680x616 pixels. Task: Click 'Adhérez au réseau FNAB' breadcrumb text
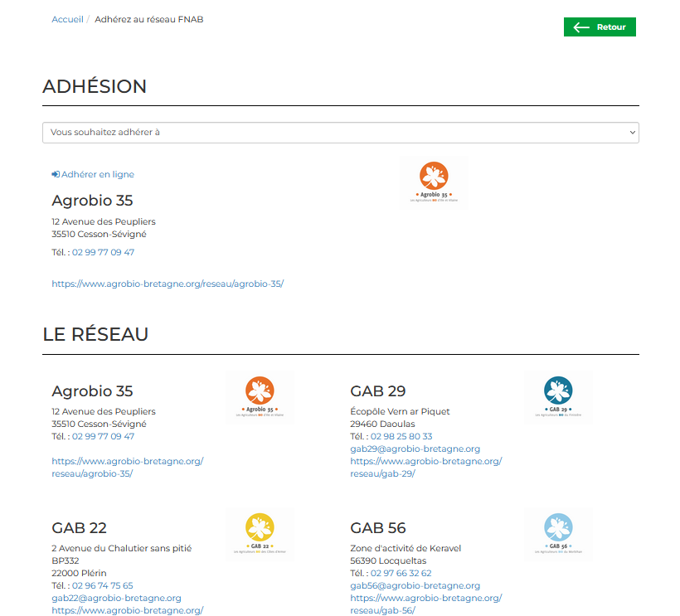click(x=148, y=20)
